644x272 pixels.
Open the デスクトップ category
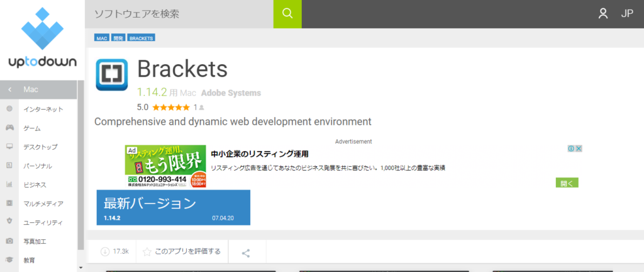tap(40, 147)
